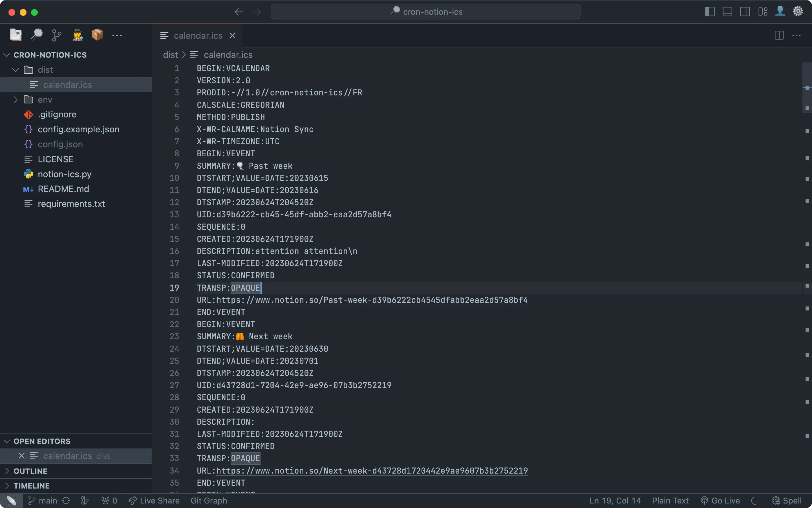The width and height of the screenshot is (812, 508).
Task: Click the X-WR-CALNAME:Notion Sync line
Action: click(x=255, y=129)
